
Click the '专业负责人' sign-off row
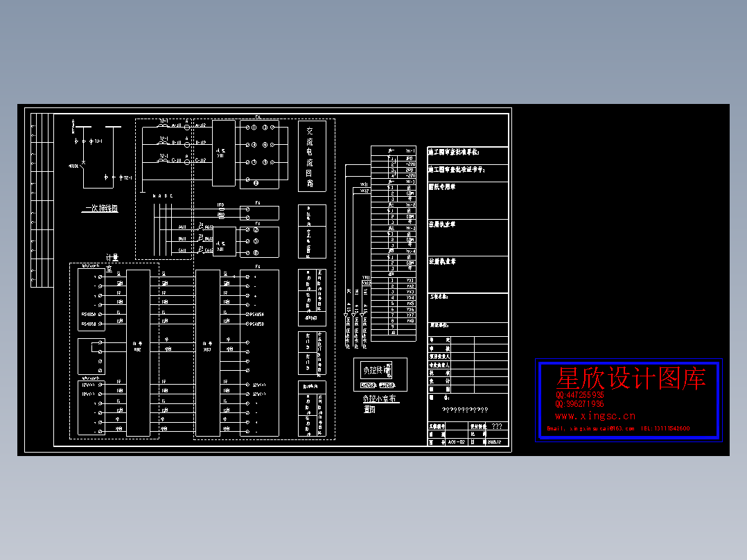(468, 365)
